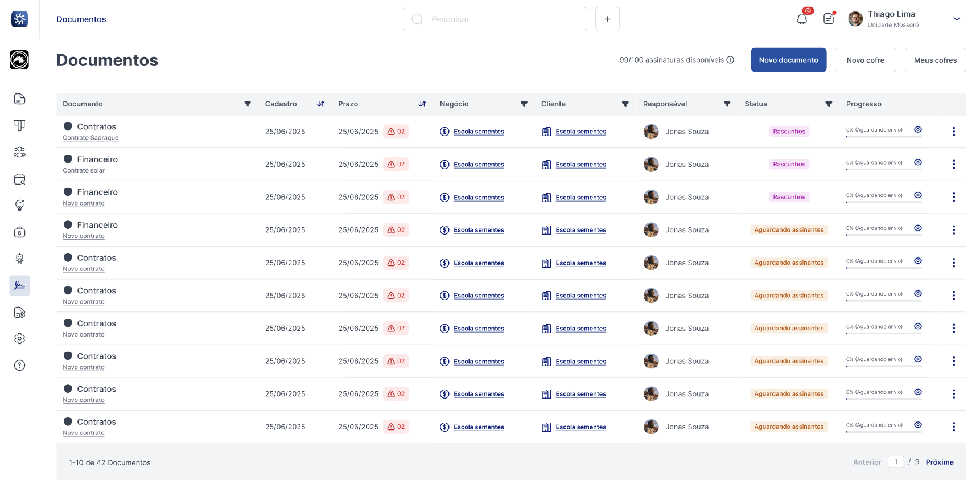Click the building icon in Contrato solar's Cliente cell
Image resolution: width=980 pixels, height=492 pixels.
point(546,165)
